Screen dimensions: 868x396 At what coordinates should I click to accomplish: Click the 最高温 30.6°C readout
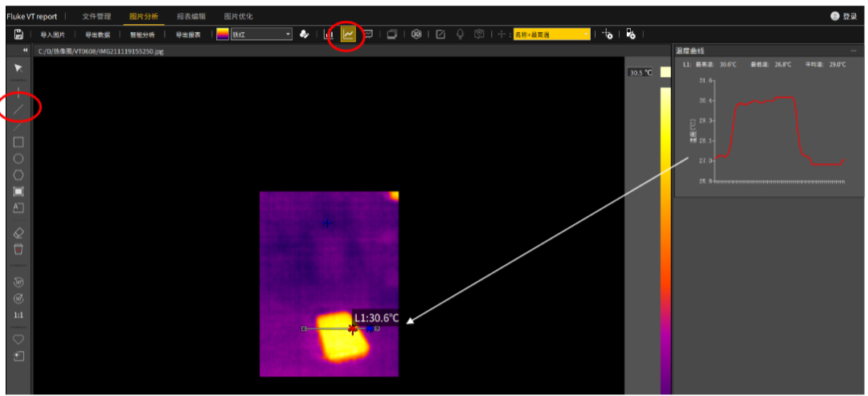coord(716,65)
